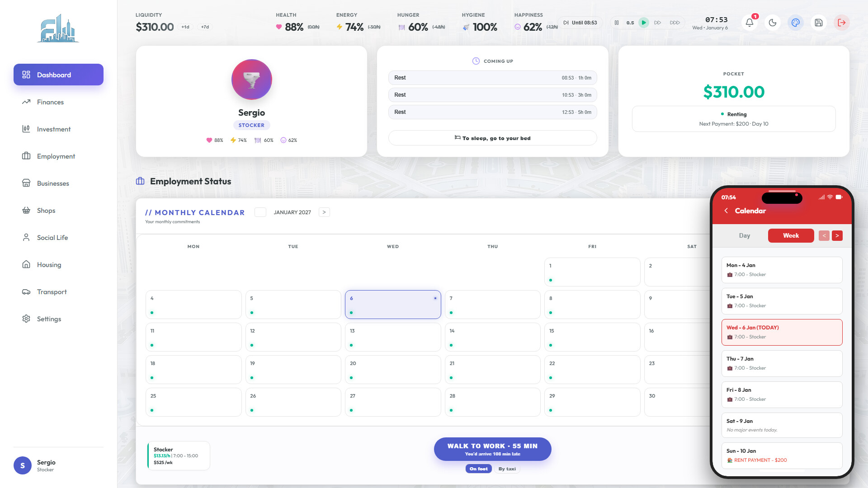The height and width of the screenshot is (488, 868).
Task: Go to next month in calendar
Action: click(324, 212)
